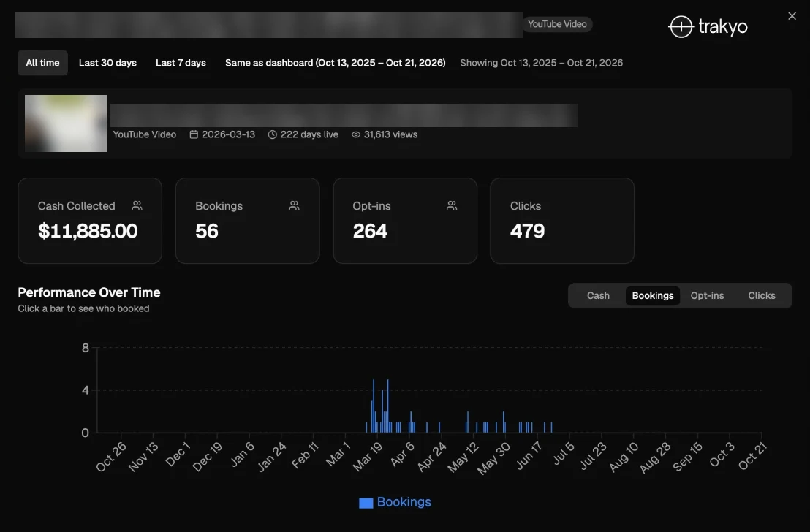The image size is (810, 532).
Task: Click the eye icon beside 31,613 views
Action: (x=356, y=134)
